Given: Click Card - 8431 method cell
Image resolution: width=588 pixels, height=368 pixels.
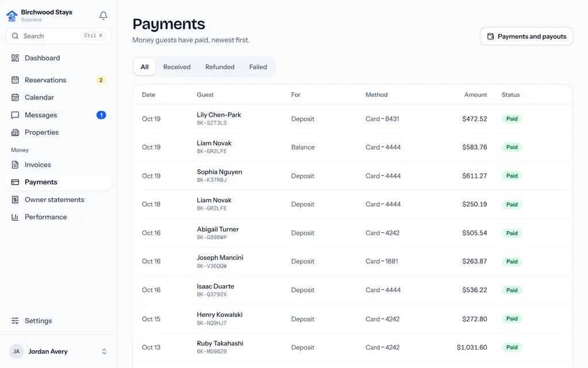Looking at the screenshot, I should point(382,118).
